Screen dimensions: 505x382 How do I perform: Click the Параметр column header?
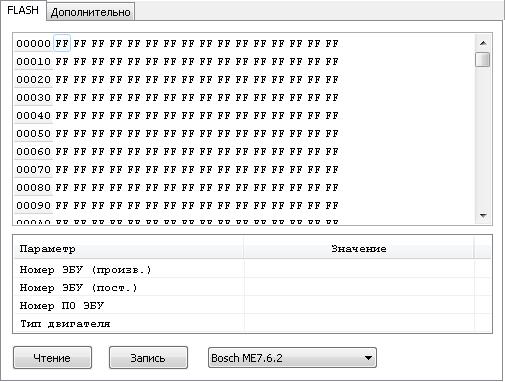pos(129,249)
